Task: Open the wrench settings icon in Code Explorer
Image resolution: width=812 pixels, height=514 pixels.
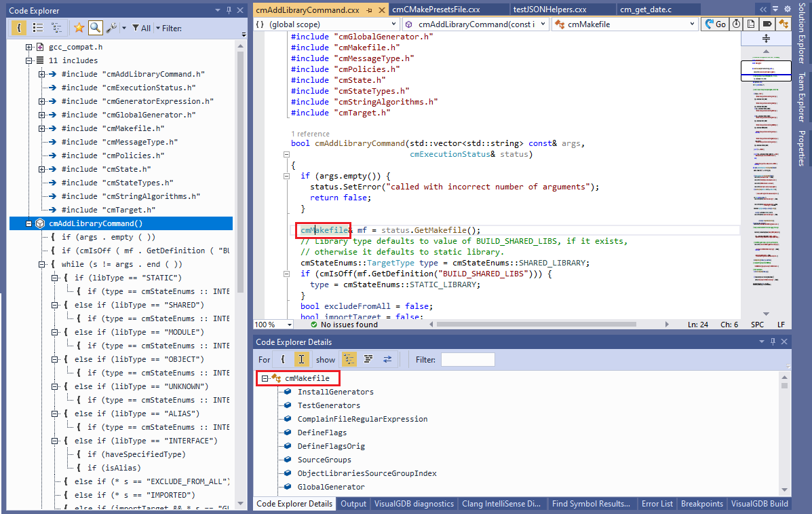Action: [111, 28]
